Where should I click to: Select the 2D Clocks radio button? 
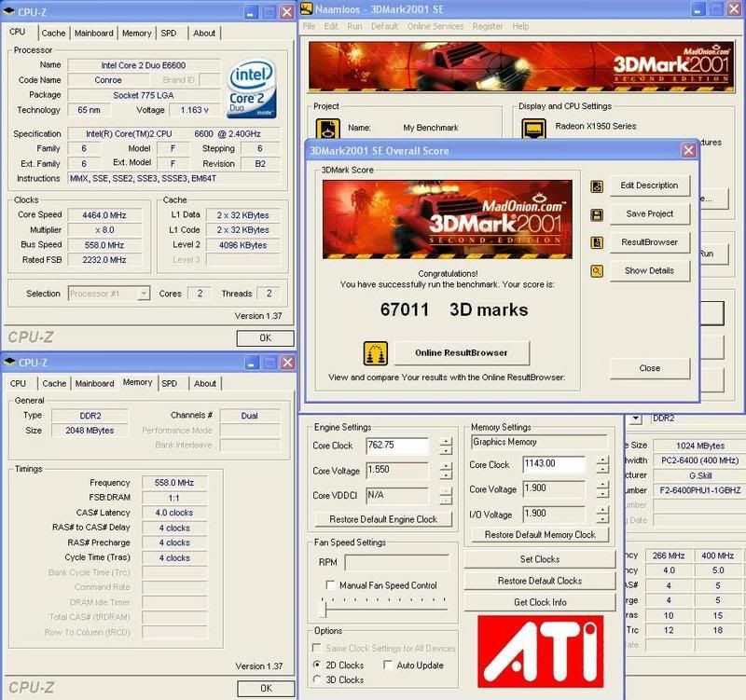317,665
